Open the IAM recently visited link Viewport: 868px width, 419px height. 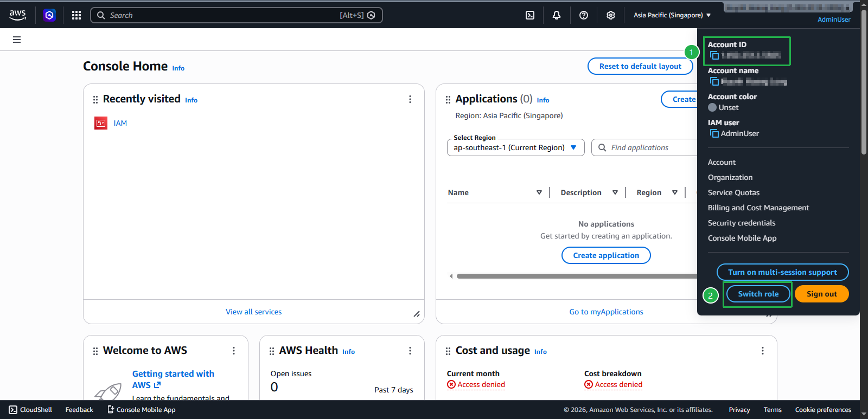click(x=120, y=123)
